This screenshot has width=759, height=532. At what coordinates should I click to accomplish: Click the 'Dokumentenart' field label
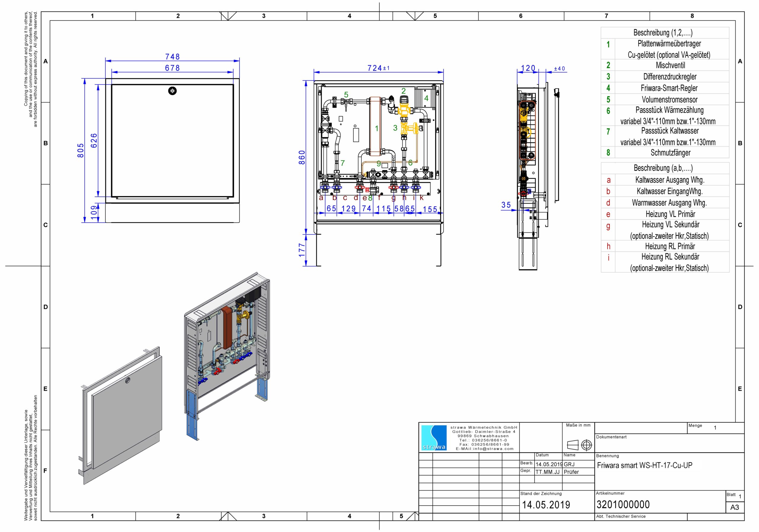click(x=611, y=437)
